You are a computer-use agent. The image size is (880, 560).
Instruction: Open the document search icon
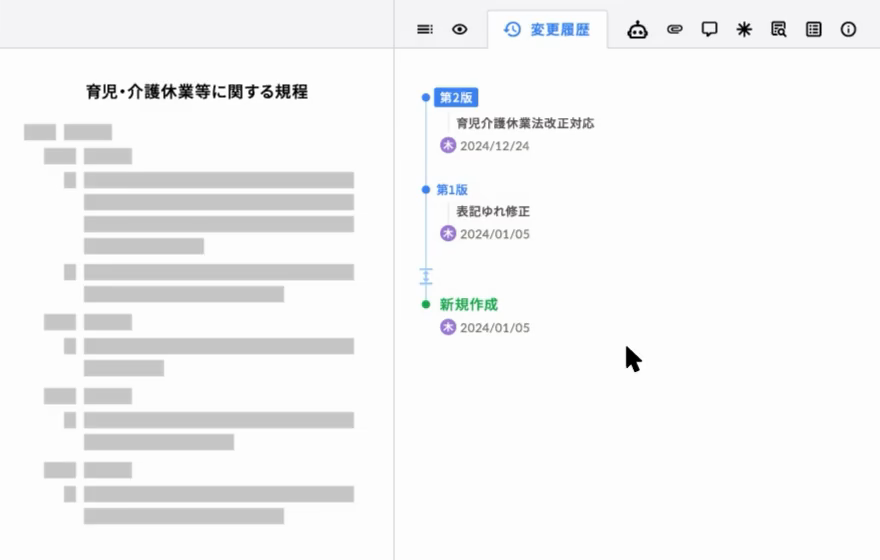pos(779,29)
